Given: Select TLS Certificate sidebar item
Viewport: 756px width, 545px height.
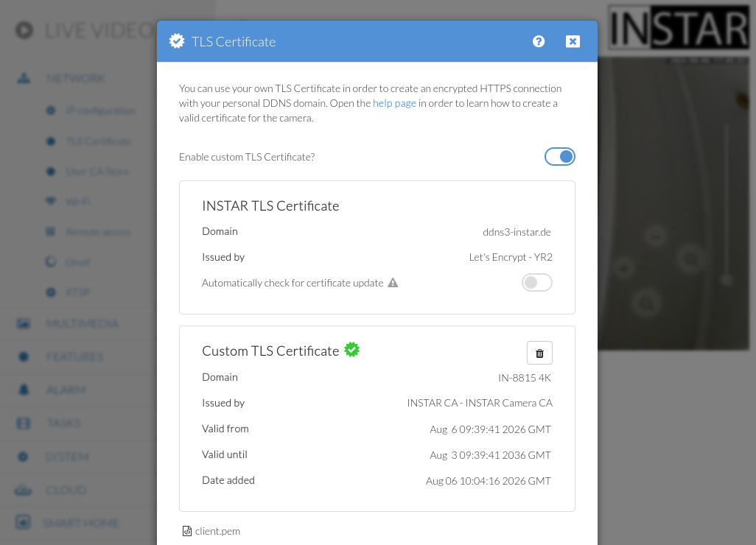Looking at the screenshot, I should click(99, 141).
